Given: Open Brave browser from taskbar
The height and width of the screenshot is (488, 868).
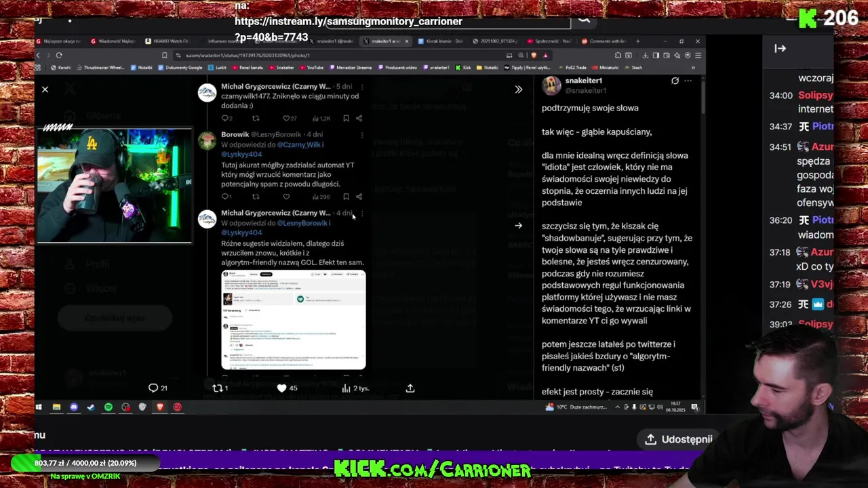Looking at the screenshot, I should [x=160, y=407].
